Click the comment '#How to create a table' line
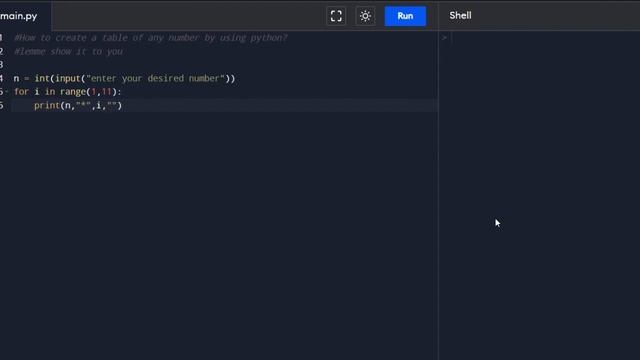 (x=151, y=38)
